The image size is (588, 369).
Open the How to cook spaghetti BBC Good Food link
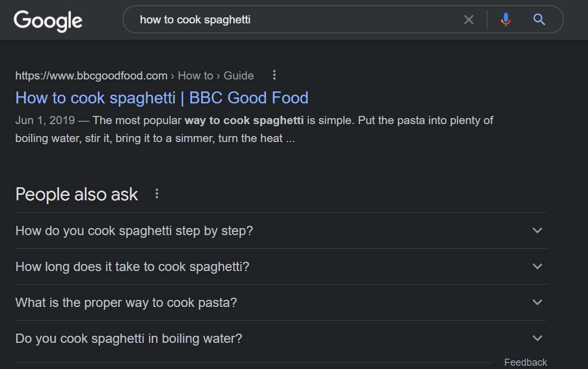(162, 98)
